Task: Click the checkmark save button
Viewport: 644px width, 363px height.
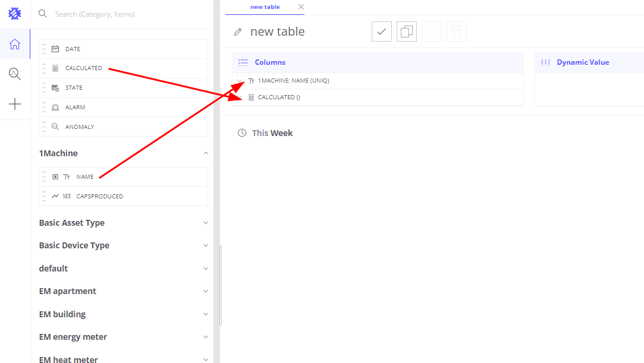Action: [x=382, y=31]
